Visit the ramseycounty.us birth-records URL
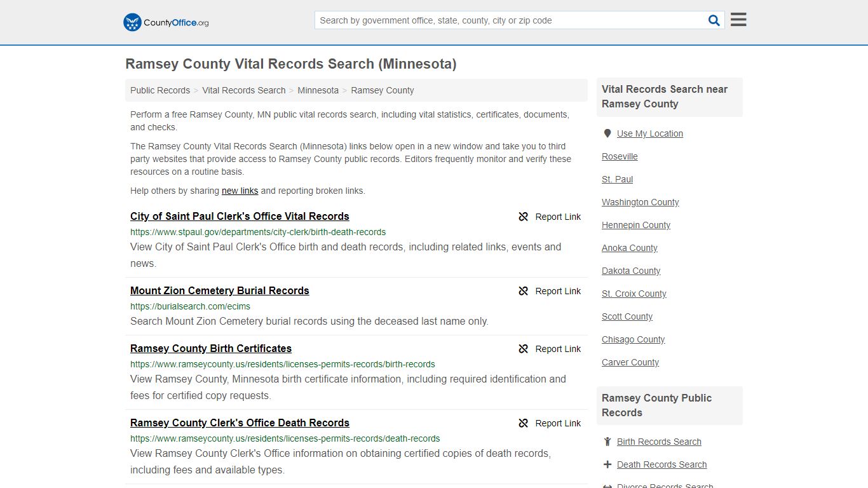 pos(283,364)
